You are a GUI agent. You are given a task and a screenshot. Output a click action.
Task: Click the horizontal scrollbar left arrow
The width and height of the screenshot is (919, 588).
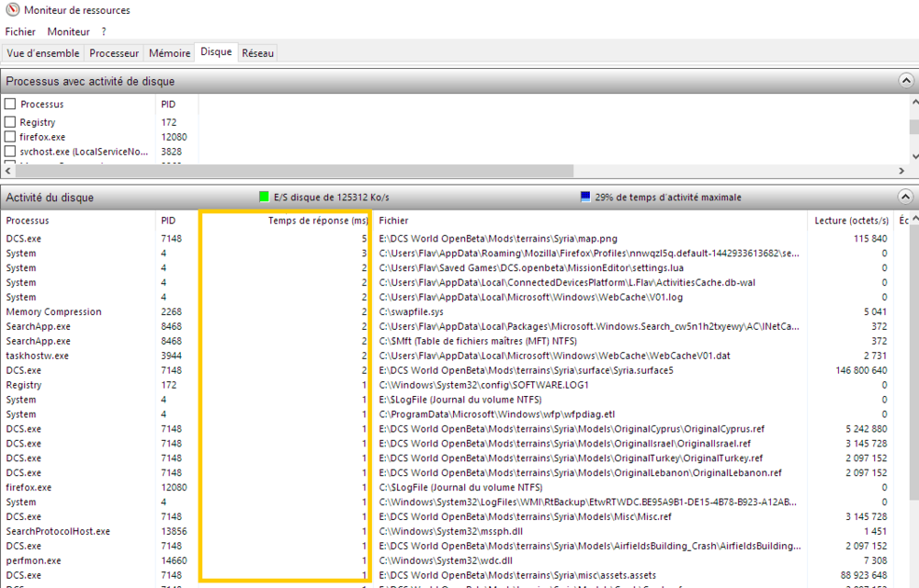(7, 170)
